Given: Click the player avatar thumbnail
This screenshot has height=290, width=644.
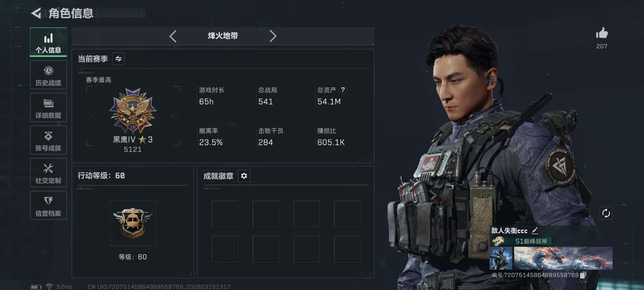Looking at the screenshot, I should pos(501,258).
